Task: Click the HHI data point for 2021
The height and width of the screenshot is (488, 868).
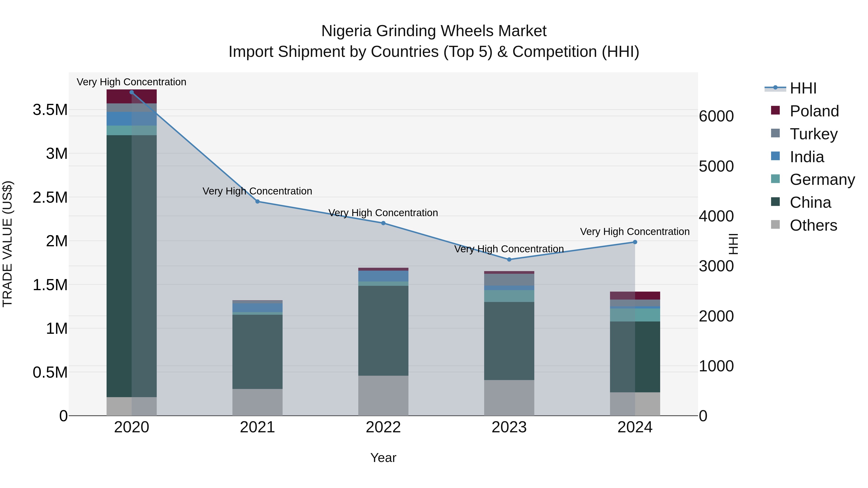Action: point(258,201)
